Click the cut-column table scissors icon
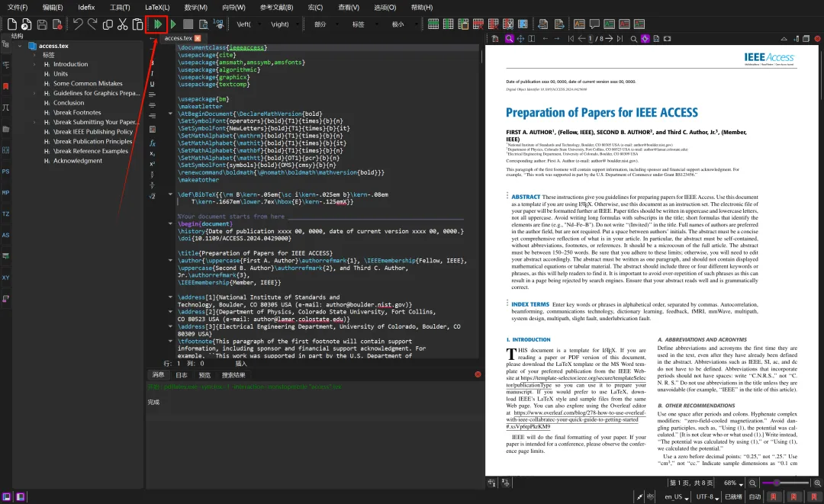The height and width of the screenshot is (504, 824). (x=507, y=24)
